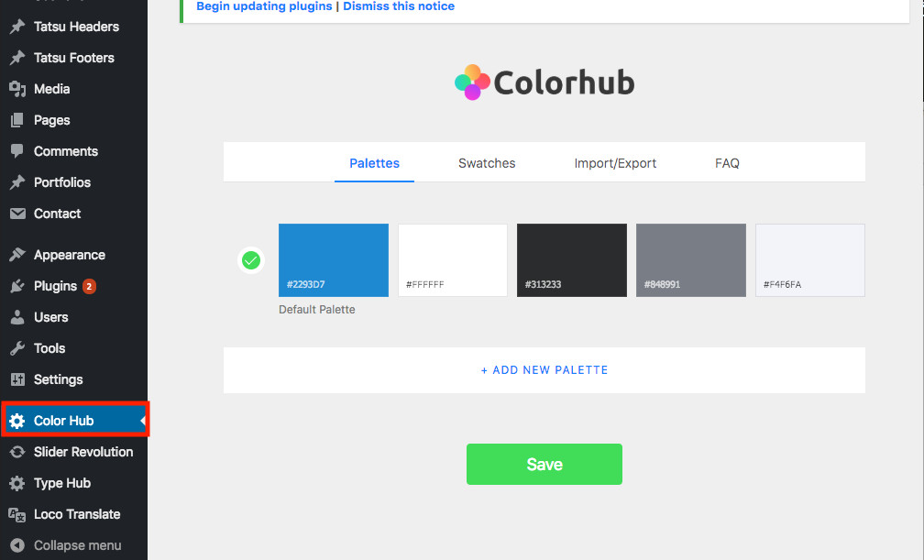The image size is (924, 560).
Task: Toggle the Default Palette active checkmark
Action: click(x=251, y=260)
